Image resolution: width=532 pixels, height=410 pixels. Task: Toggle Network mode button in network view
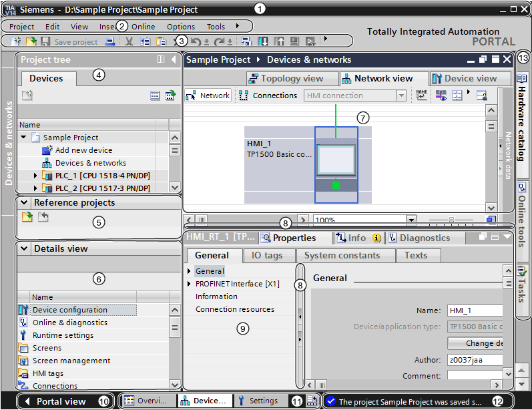[208, 95]
